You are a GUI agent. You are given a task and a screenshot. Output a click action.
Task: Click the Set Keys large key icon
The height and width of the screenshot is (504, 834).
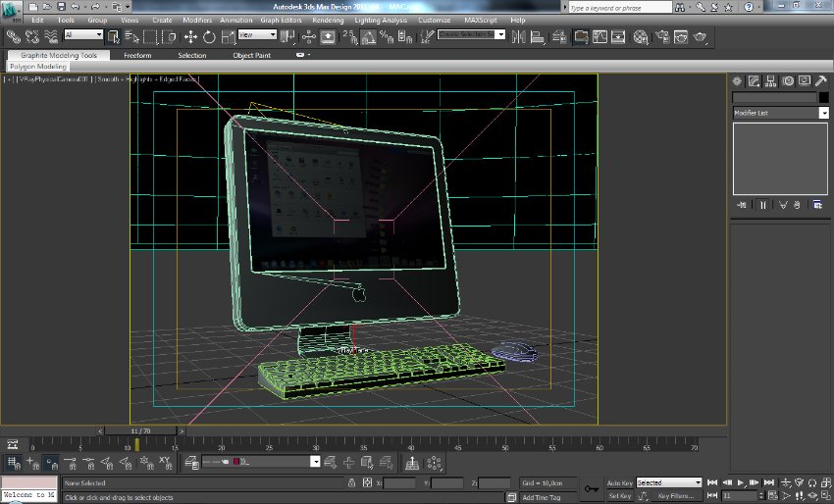(592, 488)
